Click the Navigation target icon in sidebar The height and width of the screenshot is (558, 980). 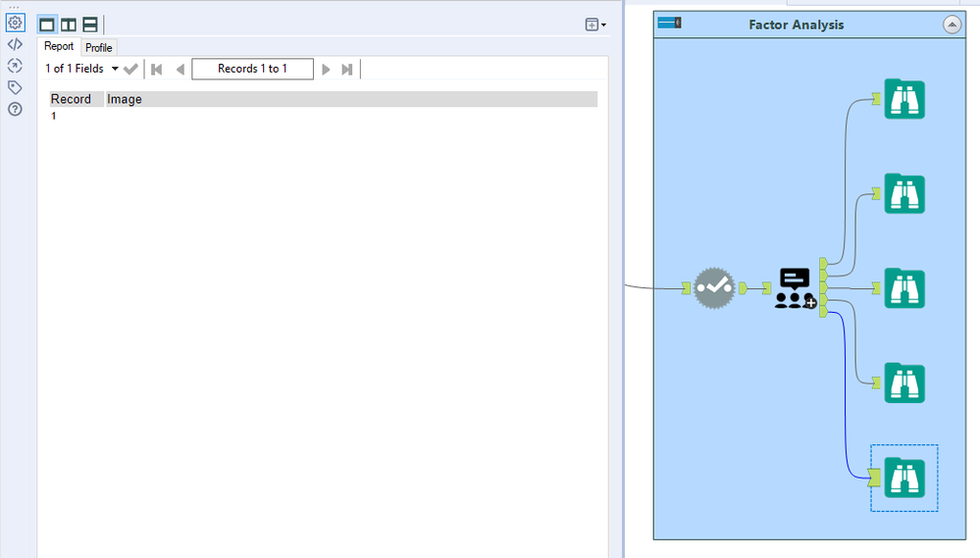pyautogui.click(x=15, y=66)
